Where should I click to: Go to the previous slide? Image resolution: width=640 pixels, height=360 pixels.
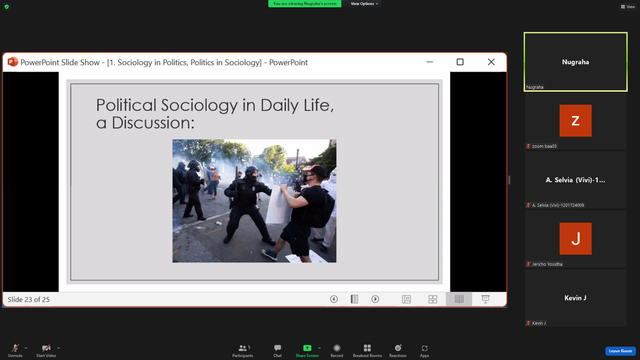click(333, 299)
